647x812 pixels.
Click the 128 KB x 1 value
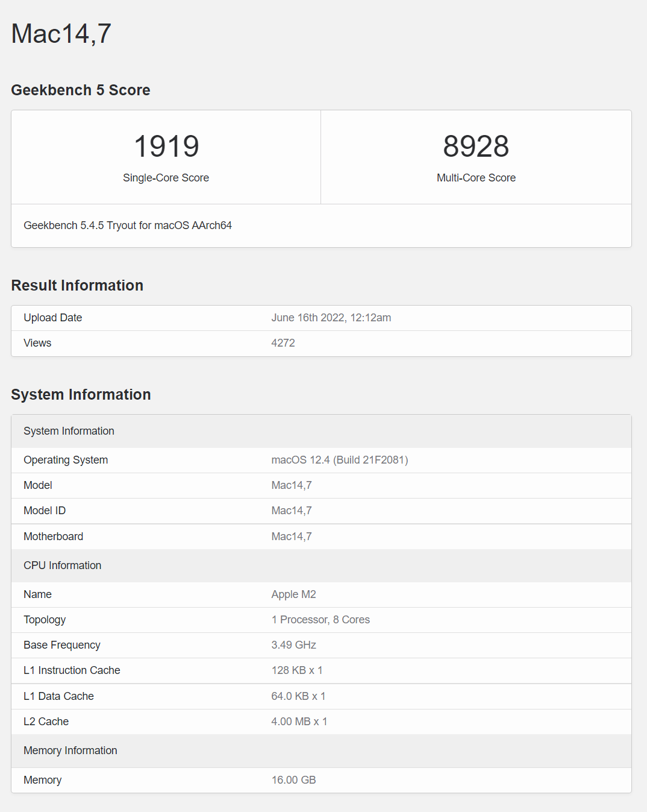tap(297, 670)
